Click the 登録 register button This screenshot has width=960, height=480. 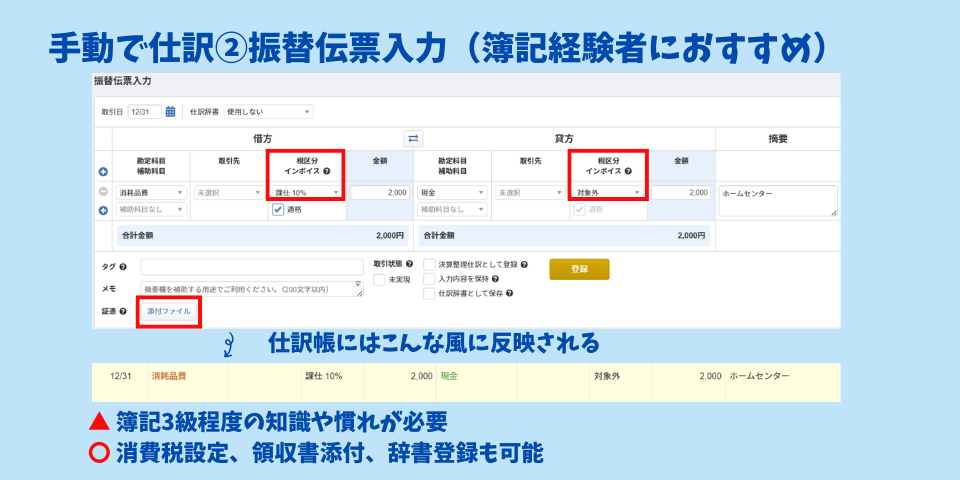[x=579, y=269]
